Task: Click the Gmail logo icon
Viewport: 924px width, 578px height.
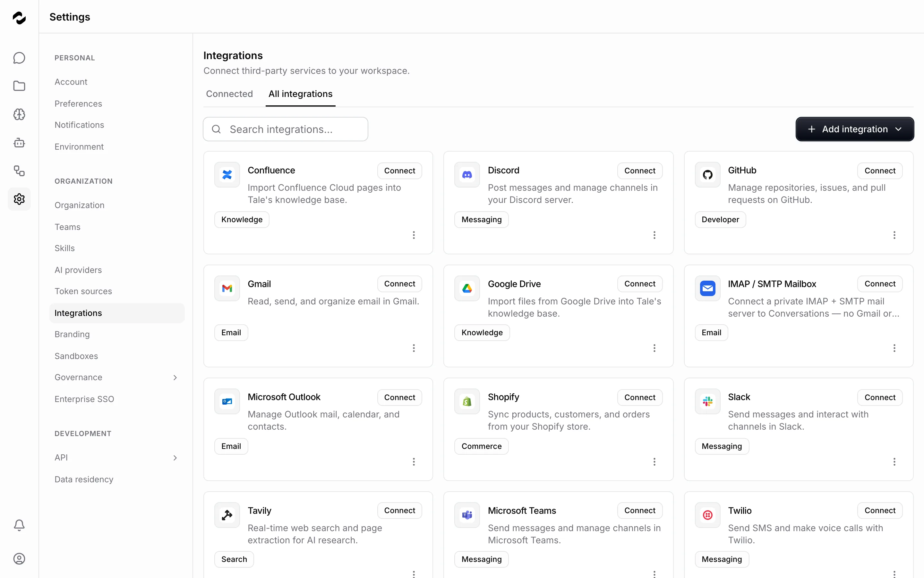Action: (227, 288)
